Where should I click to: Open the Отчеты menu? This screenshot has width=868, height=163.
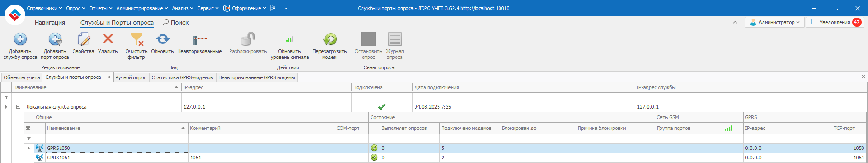[100, 8]
